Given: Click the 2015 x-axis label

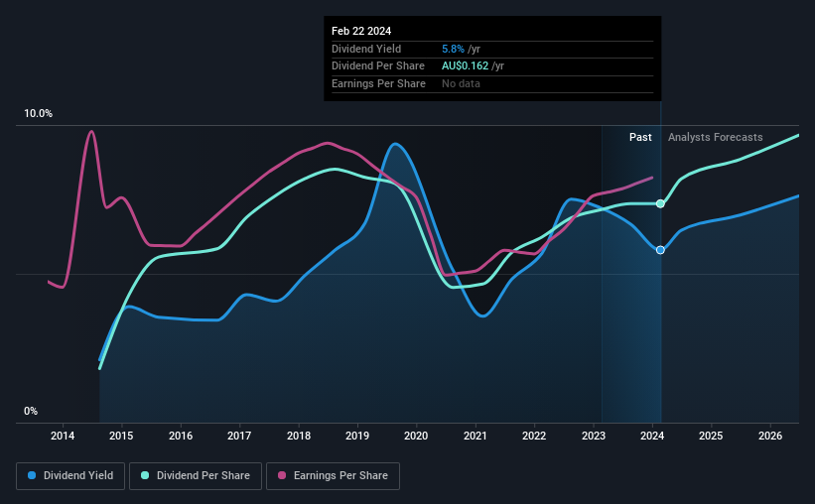Looking at the screenshot, I should (121, 436).
